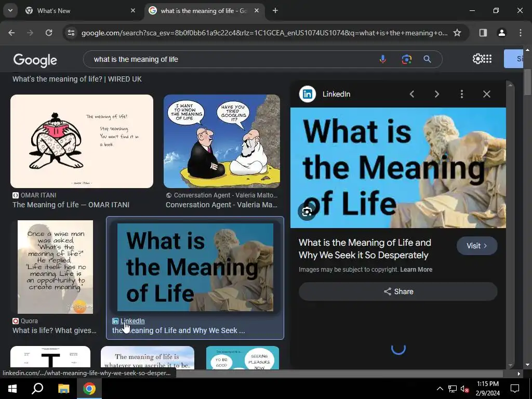Screen dimensions: 532x399
Task: Open the 'meaning of life is whatever you ascribe' image
Action: coord(148,357)
